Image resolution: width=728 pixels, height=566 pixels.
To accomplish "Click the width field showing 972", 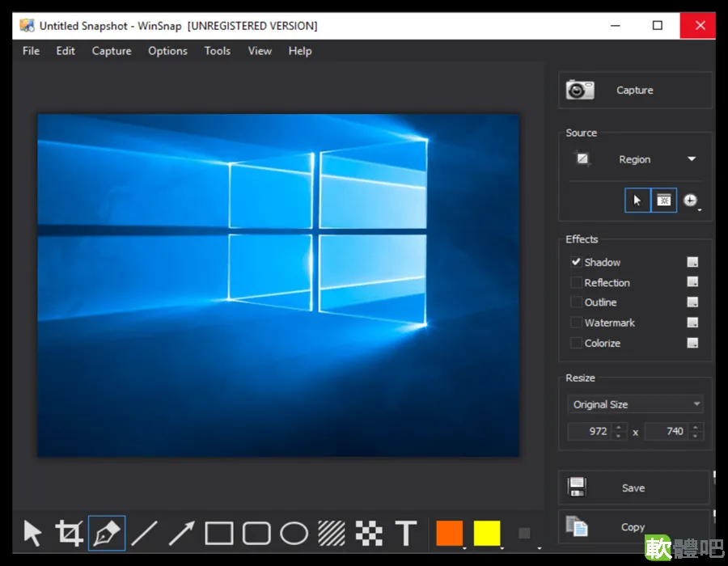I will [590, 431].
